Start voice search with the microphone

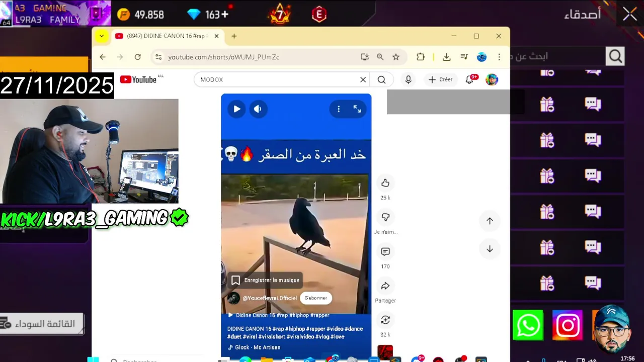click(408, 79)
